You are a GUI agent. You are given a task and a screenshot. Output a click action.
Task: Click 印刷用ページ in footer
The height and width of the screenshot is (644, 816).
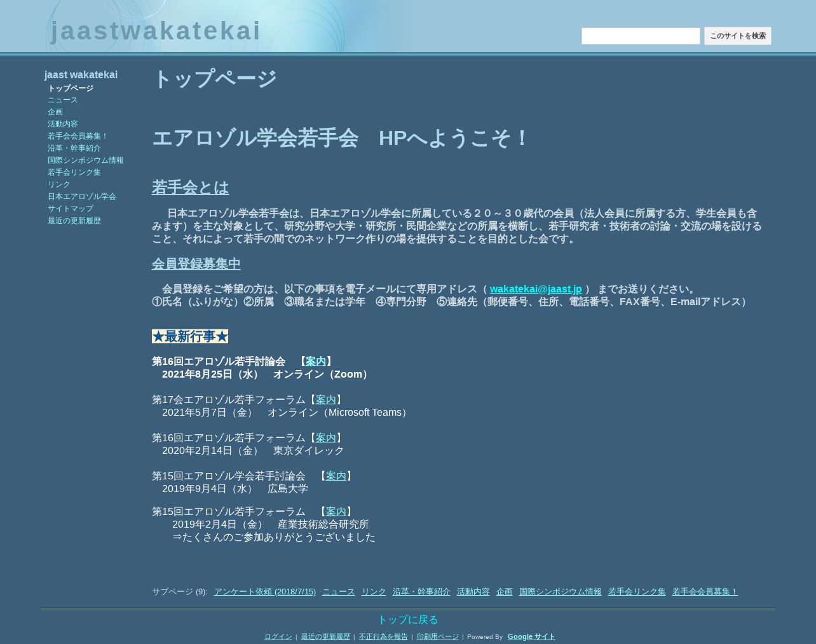point(438,636)
